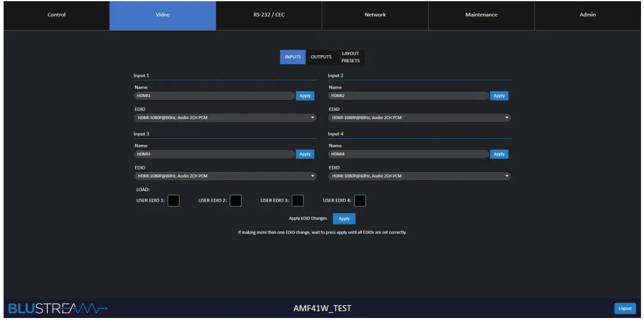Image resolution: width=644 pixels, height=321 pixels.
Task: Go to the Admin tab
Action: (x=588, y=15)
